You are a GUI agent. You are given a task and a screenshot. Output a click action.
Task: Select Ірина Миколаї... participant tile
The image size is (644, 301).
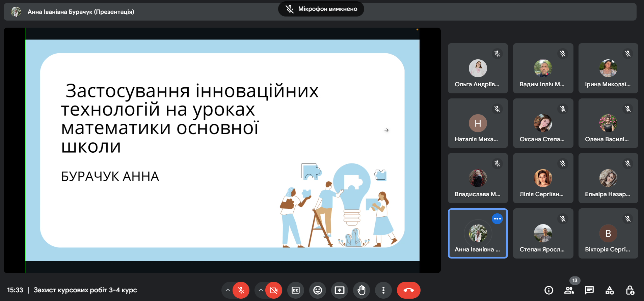pos(608,68)
